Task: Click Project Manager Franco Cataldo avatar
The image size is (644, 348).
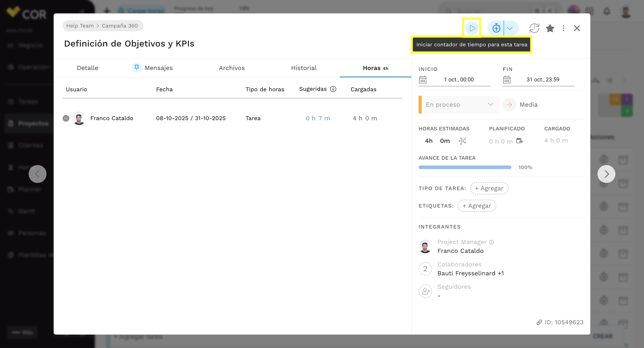Action: pyautogui.click(x=425, y=246)
